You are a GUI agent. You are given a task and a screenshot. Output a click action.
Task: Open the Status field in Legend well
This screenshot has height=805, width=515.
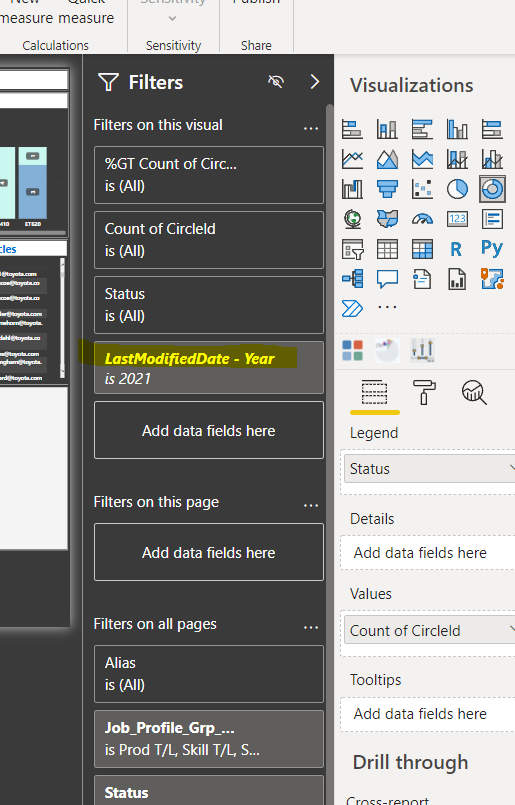pyautogui.click(x=429, y=469)
